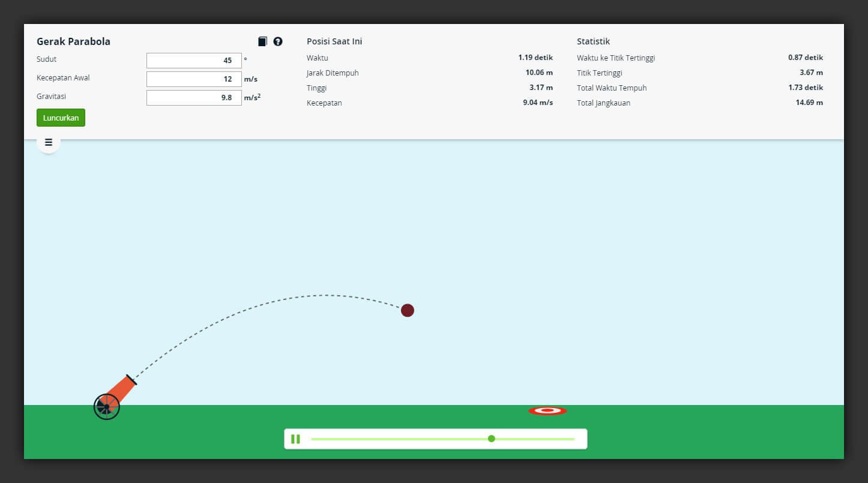Click the Luncurkan launch button
This screenshot has height=483, width=868.
click(61, 118)
